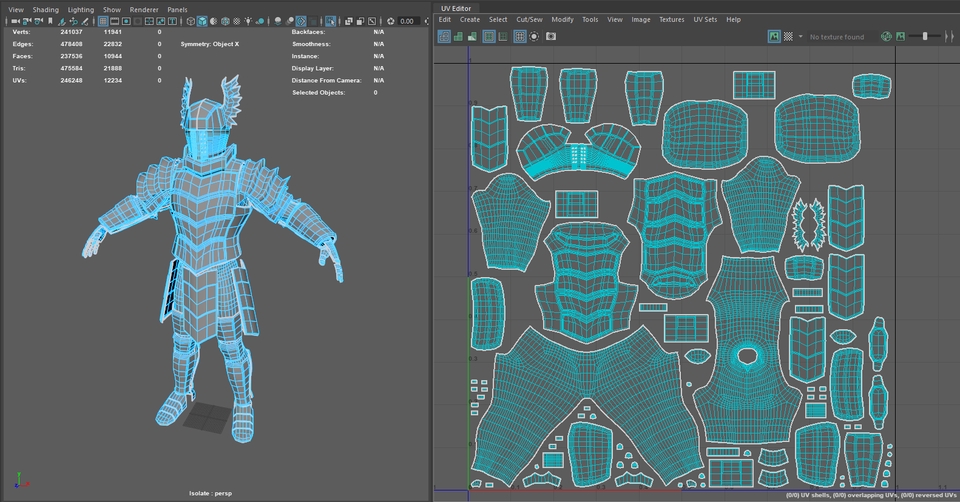Adjust the UV Editor dim image slider
This screenshot has width=960, height=502.
(x=924, y=37)
